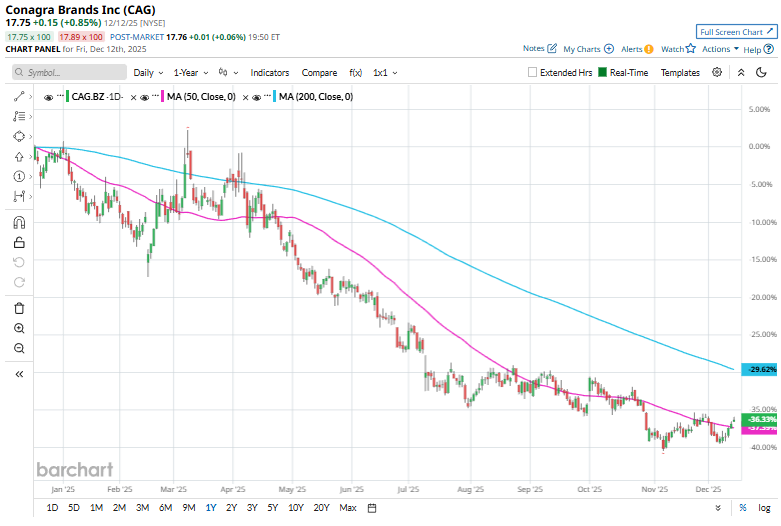781x526 pixels.
Task: Open the 1x1 grid layout dropdown
Action: click(385, 73)
